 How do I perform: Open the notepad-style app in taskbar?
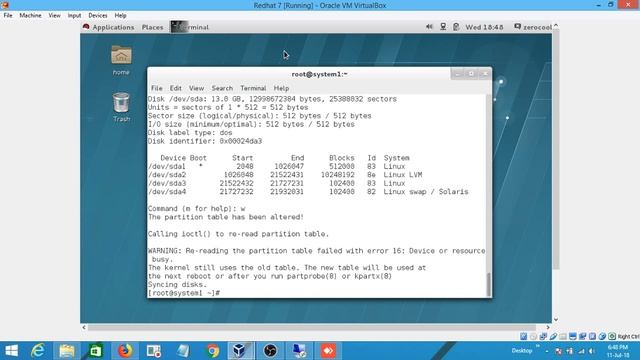[183, 351]
